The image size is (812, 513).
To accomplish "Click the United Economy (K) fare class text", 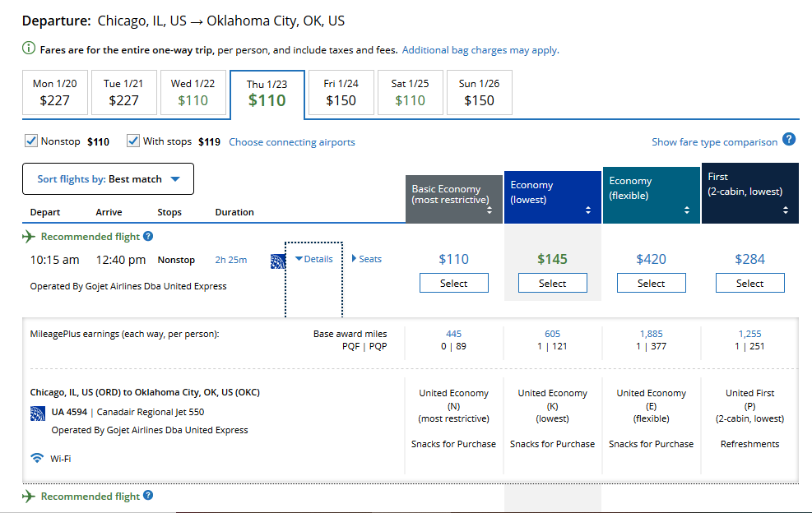I will tap(553, 406).
